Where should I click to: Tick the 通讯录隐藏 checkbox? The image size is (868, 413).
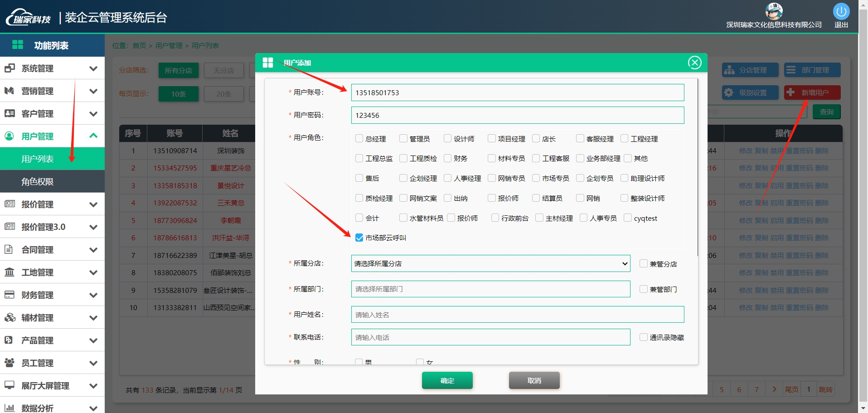pyautogui.click(x=643, y=337)
